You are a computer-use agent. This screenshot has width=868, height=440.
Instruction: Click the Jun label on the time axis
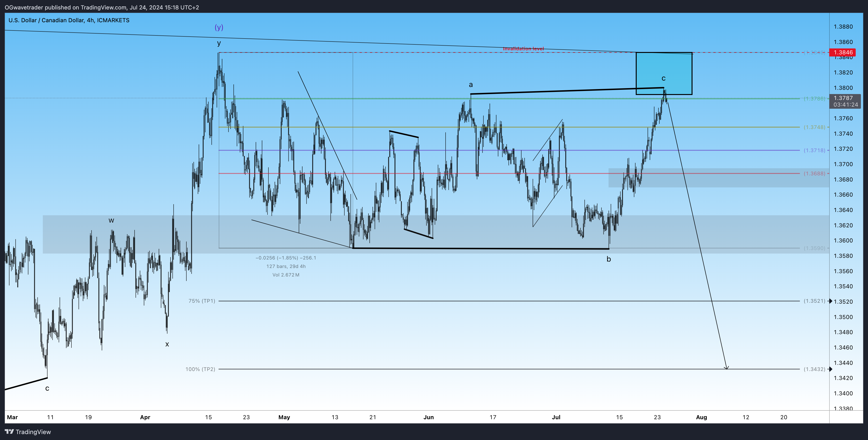tap(428, 418)
